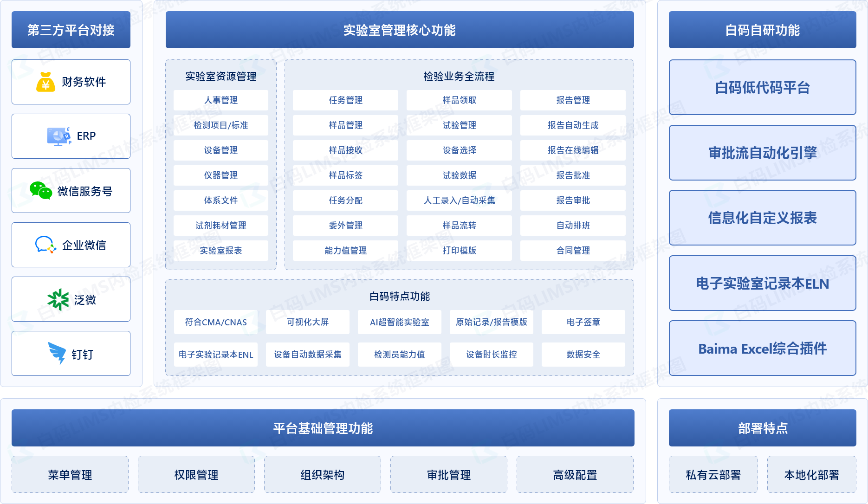Select the 试验管理 item
This screenshot has height=504, width=868.
[x=460, y=125]
